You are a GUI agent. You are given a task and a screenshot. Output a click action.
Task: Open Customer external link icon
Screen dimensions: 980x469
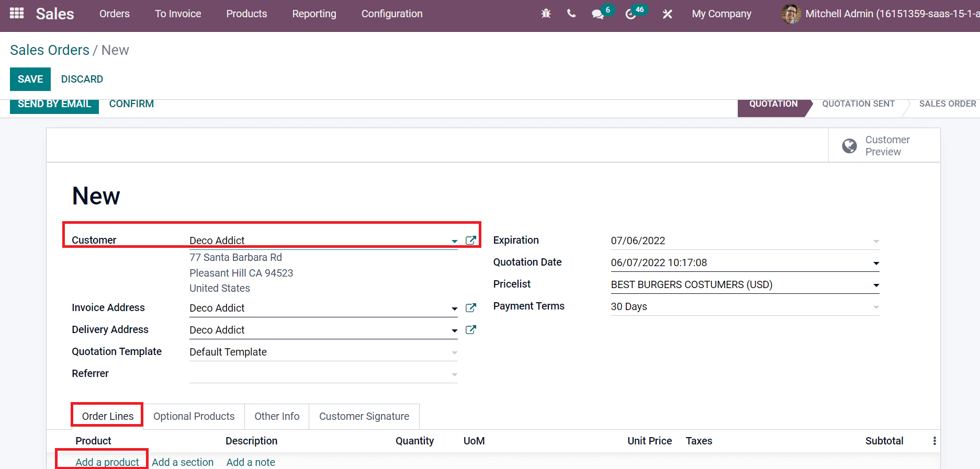pyautogui.click(x=471, y=241)
